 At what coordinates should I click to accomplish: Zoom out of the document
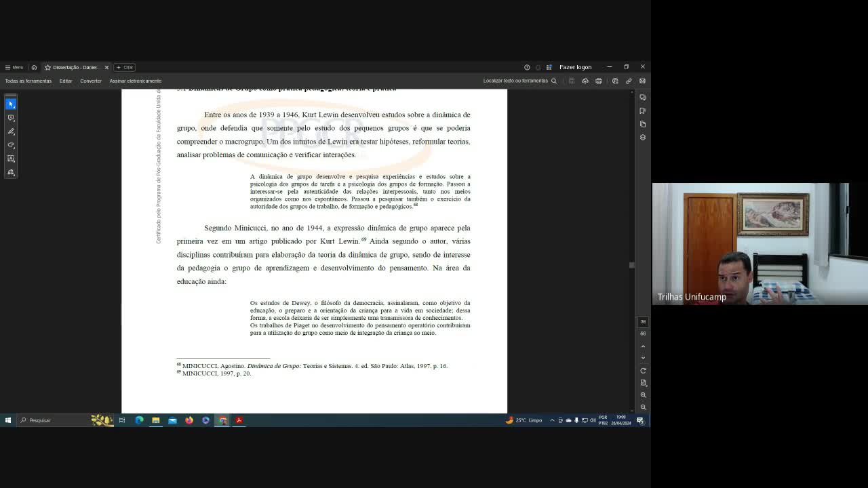point(643,407)
